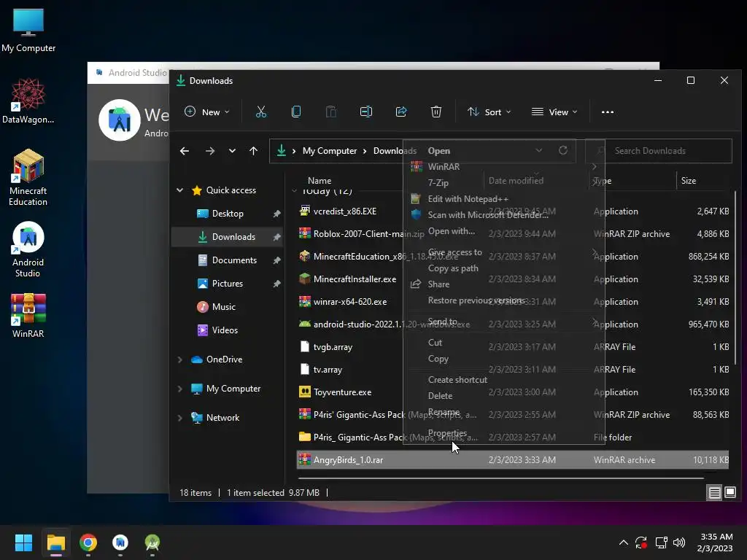The image size is (747, 560).
Task: Select the MinecraftInstaller.exe file
Action: tap(512, 279)
